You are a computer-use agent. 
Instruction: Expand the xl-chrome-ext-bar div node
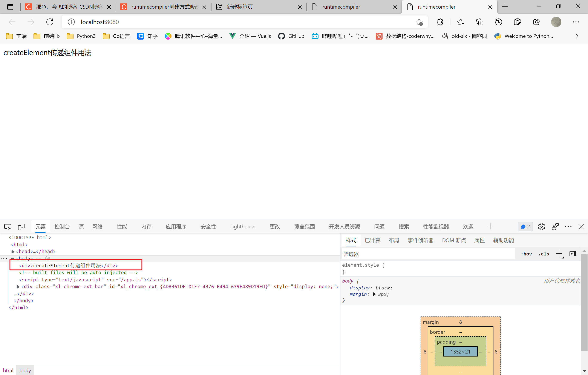[18, 287]
